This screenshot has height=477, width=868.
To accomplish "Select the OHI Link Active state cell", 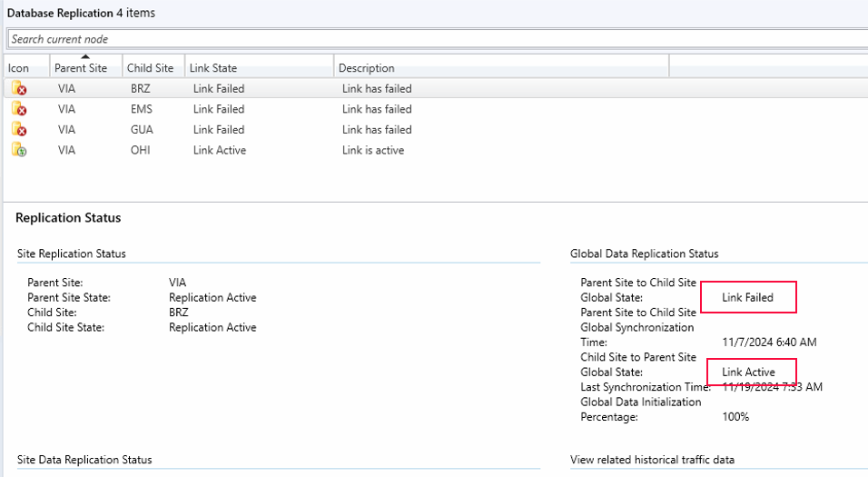I will coord(220,150).
